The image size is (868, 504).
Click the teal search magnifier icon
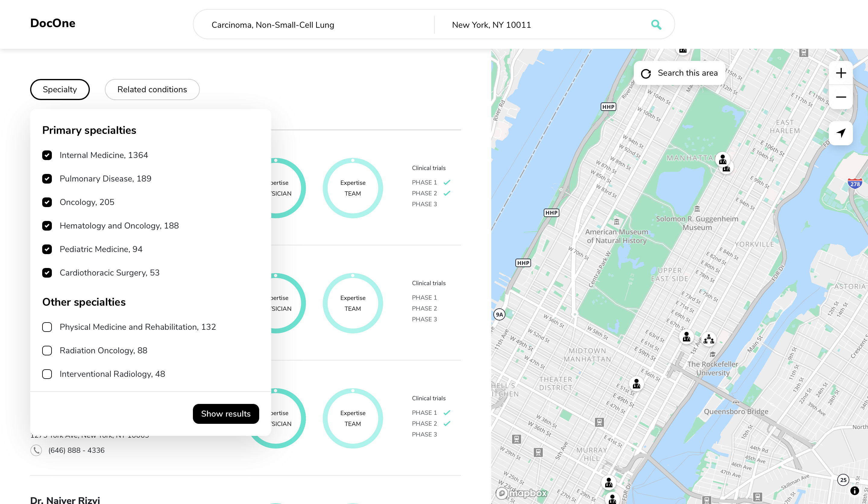tap(656, 25)
